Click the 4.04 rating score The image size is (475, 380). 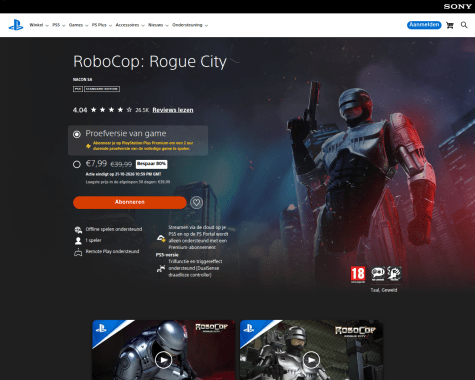pyautogui.click(x=80, y=110)
